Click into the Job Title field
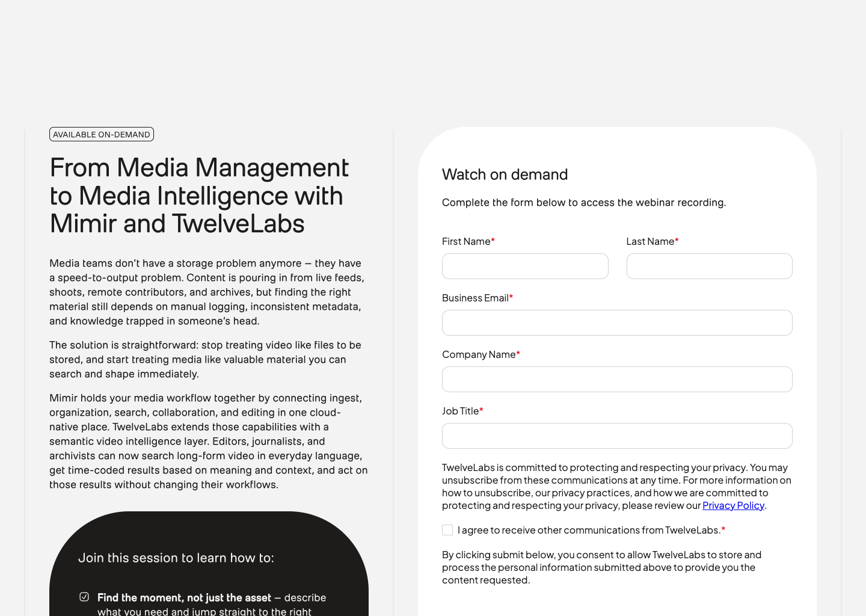 click(x=617, y=436)
